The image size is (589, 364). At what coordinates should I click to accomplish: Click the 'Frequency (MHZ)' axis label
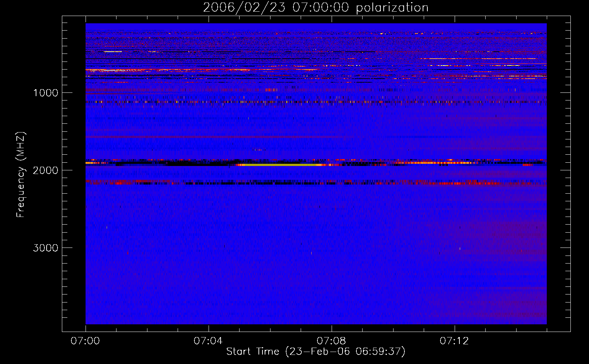(21, 175)
